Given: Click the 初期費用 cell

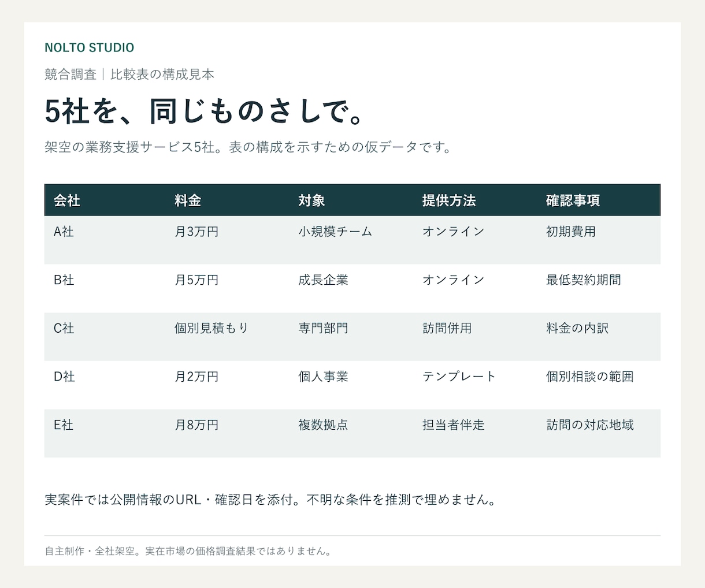Looking at the screenshot, I should 571,232.
